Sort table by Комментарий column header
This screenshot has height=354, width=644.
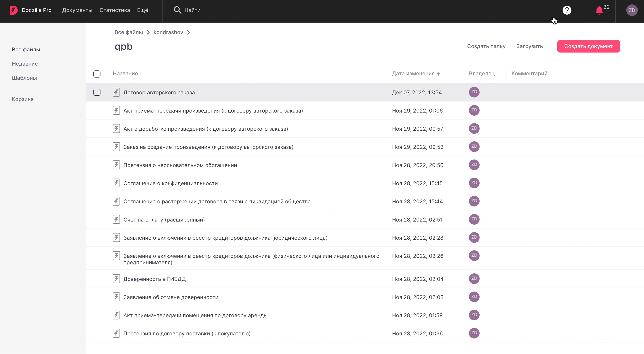[x=529, y=74]
